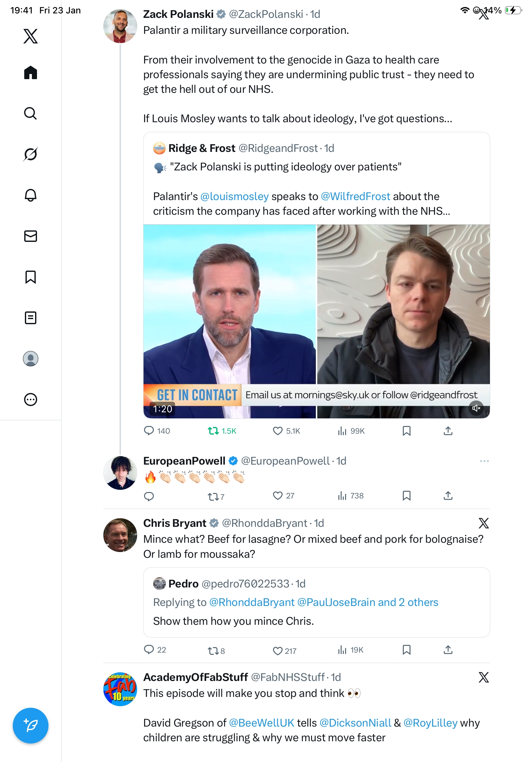Tap the compose post button
This screenshot has height=762, width=532.
(x=31, y=725)
